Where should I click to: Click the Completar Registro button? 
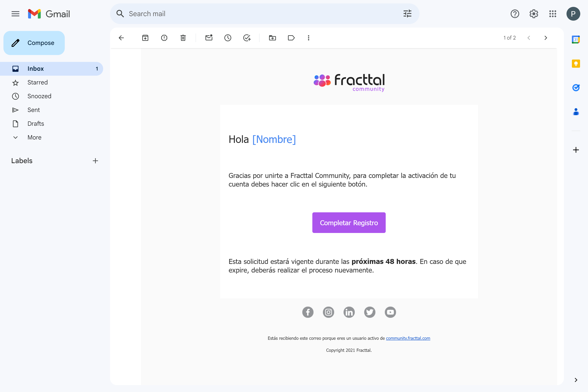[x=349, y=223]
